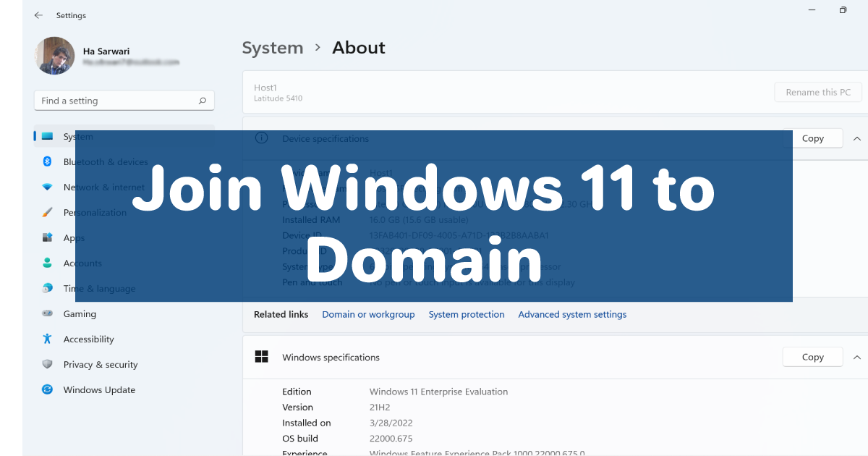Screen dimensions: 868x456
Task: Open the user profile picture
Action: (x=55, y=56)
